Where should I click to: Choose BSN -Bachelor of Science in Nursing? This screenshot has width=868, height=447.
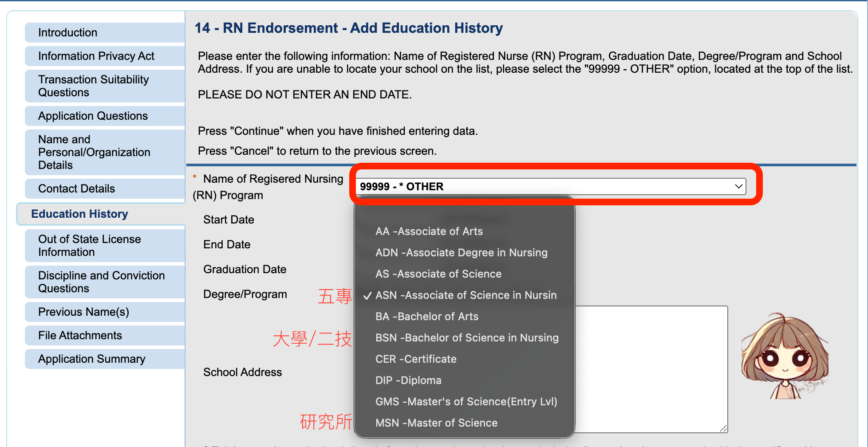tap(464, 337)
